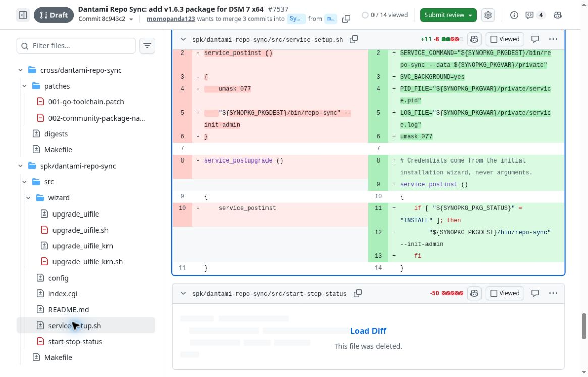
Task: Copy the service-setup.sh file path
Action: coord(354,39)
